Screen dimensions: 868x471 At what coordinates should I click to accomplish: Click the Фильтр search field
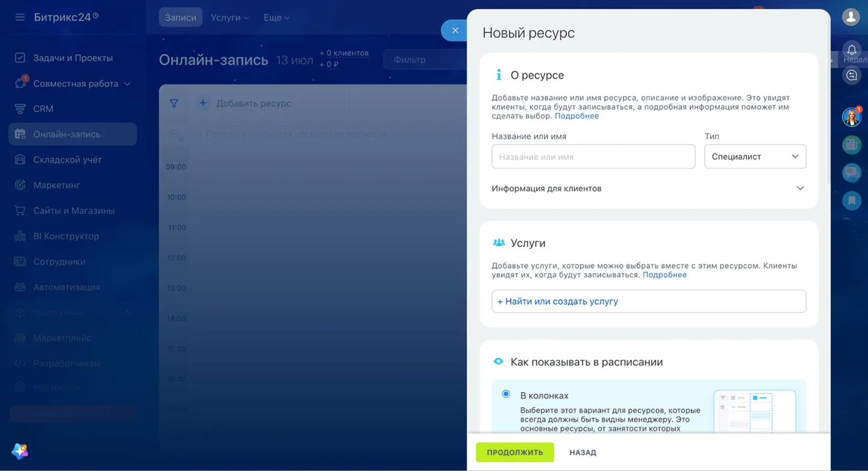(425, 60)
